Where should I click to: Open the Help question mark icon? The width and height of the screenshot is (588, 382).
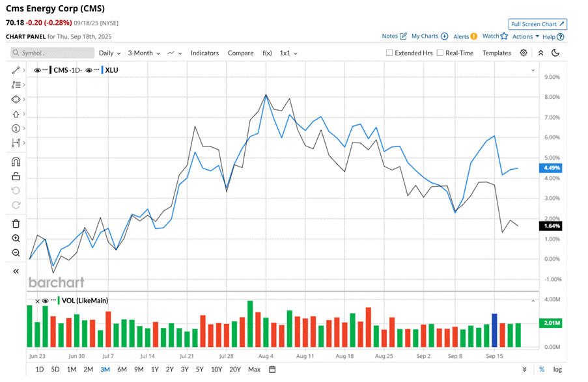pos(560,36)
